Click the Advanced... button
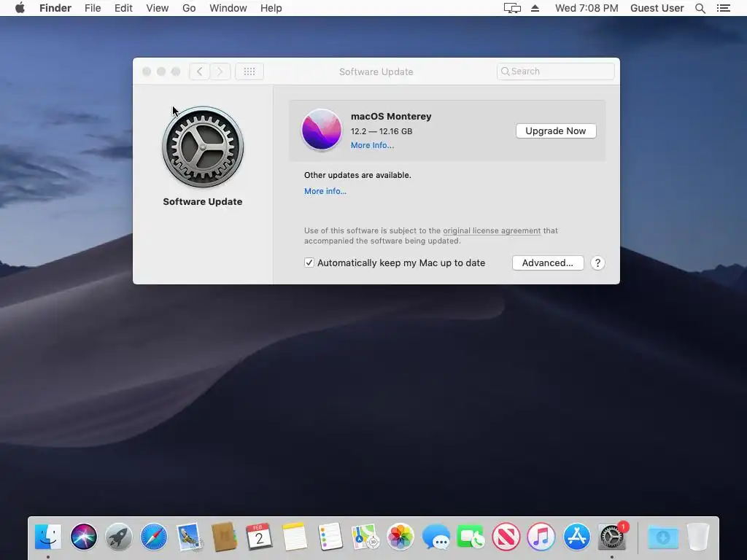The height and width of the screenshot is (560, 747). [548, 262]
